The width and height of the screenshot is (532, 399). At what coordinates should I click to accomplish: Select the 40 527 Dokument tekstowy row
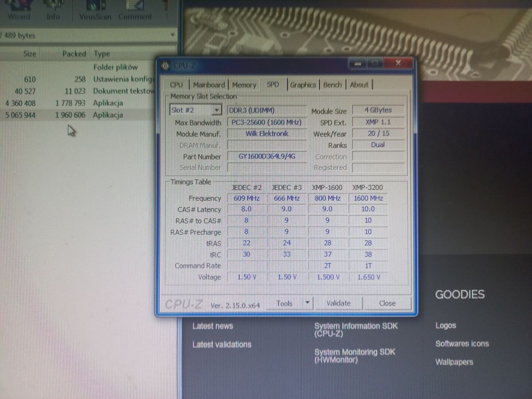coord(78,91)
